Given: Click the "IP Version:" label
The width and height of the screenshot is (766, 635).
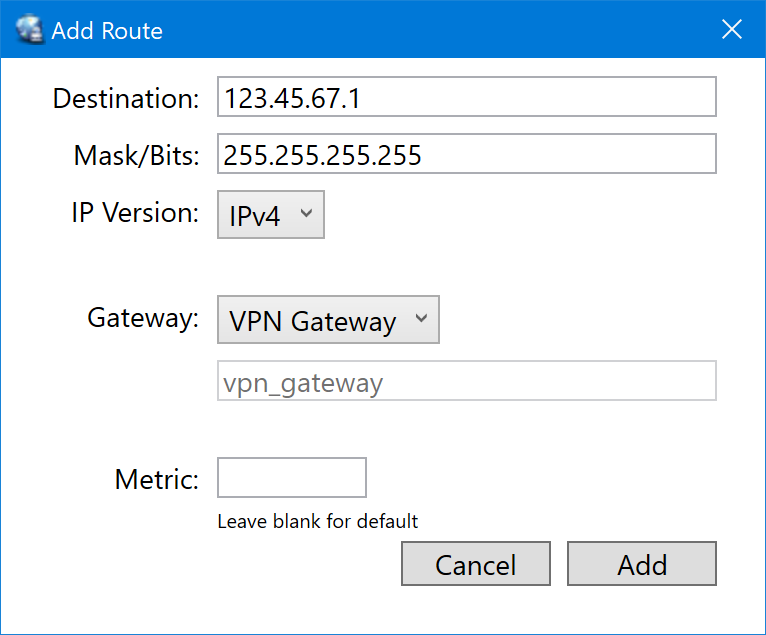Looking at the screenshot, I should (135, 212).
